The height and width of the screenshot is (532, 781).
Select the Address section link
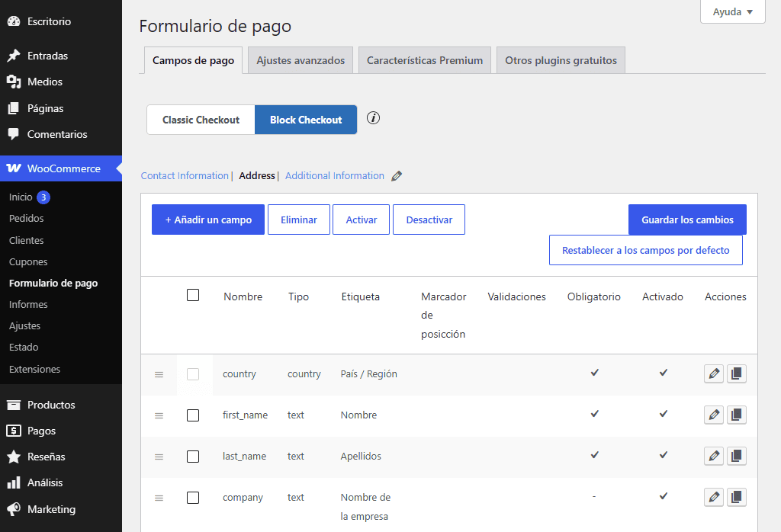point(257,175)
